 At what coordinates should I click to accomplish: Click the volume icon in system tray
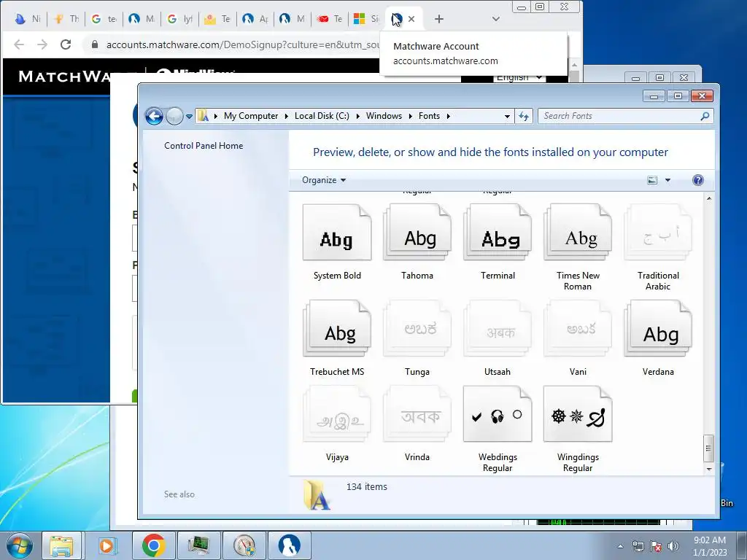673,546
